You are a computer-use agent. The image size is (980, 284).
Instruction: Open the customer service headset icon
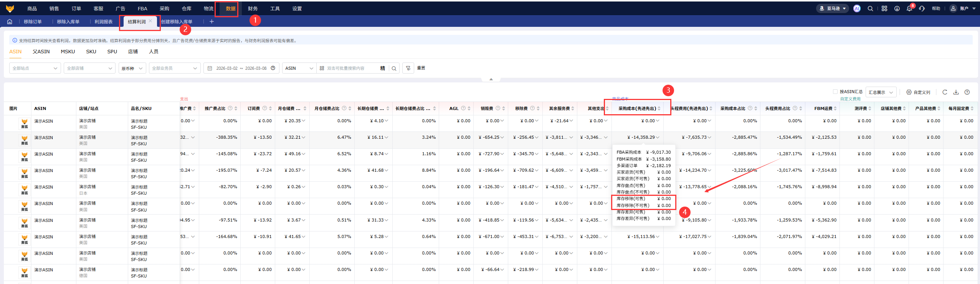click(x=922, y=8)
